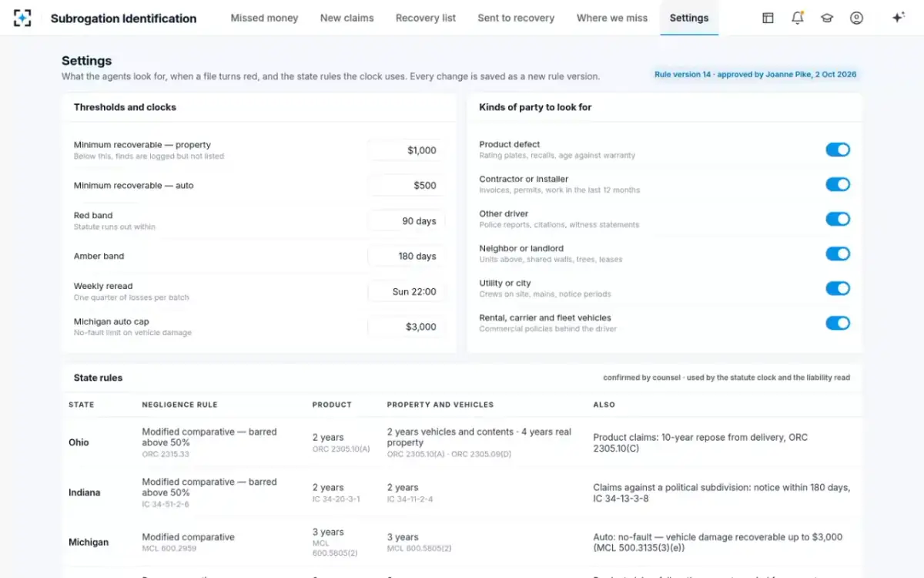Turn off Contractor or installer switch
Viewport: 924px width, 578px height.
point(838,184)
